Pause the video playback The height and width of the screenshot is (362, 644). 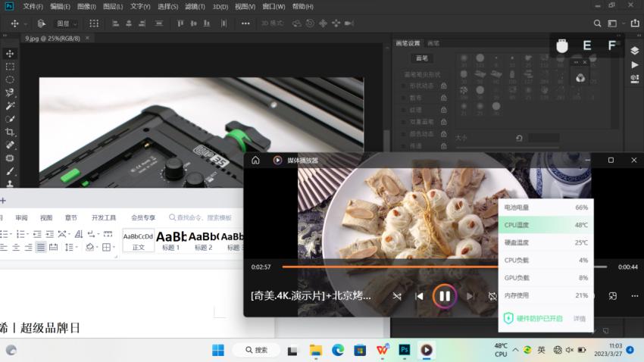click(445, 296)
